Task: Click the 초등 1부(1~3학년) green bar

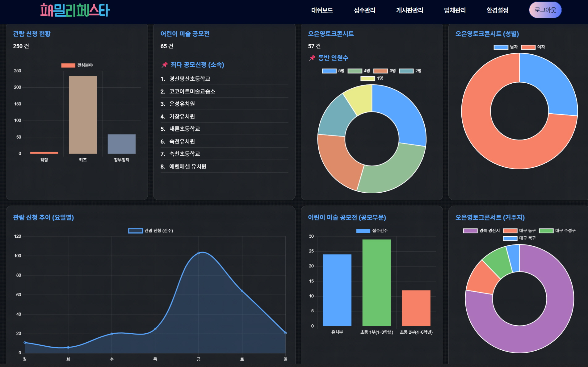Action: click(x=376, y=282)
